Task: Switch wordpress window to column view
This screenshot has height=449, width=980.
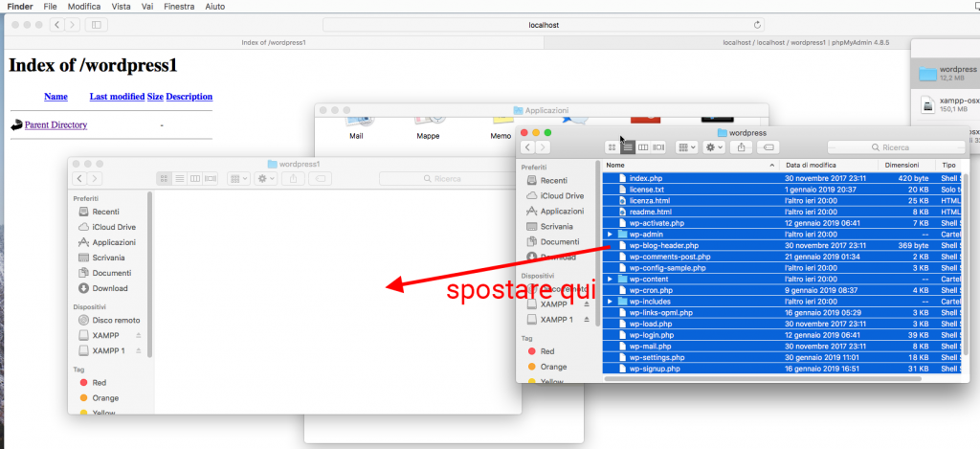Action: [x=642, y=147]
